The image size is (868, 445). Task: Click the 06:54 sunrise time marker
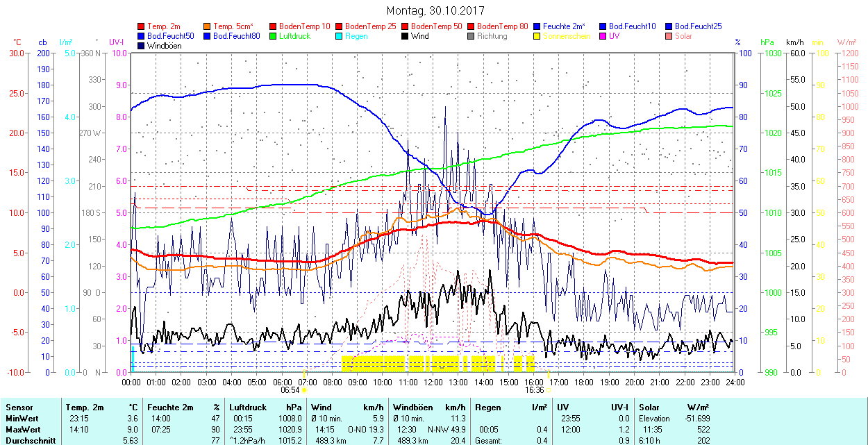[290, 390]
